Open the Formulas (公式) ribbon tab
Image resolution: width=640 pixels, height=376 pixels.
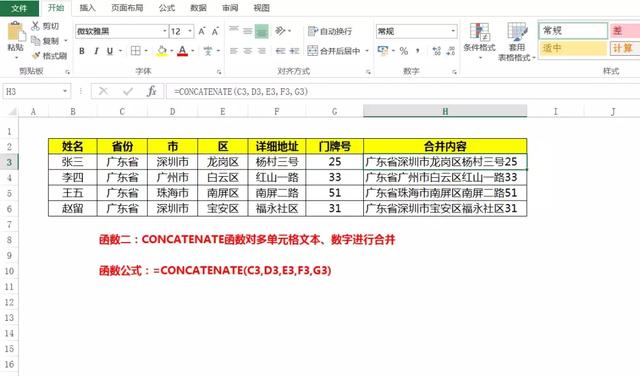click(x=167, y=8)
